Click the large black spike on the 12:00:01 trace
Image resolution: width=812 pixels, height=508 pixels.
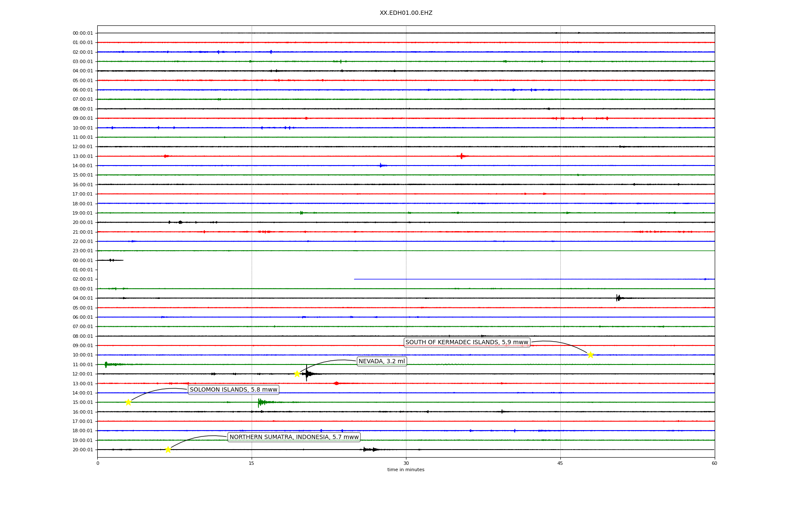[x=307, y=373]
